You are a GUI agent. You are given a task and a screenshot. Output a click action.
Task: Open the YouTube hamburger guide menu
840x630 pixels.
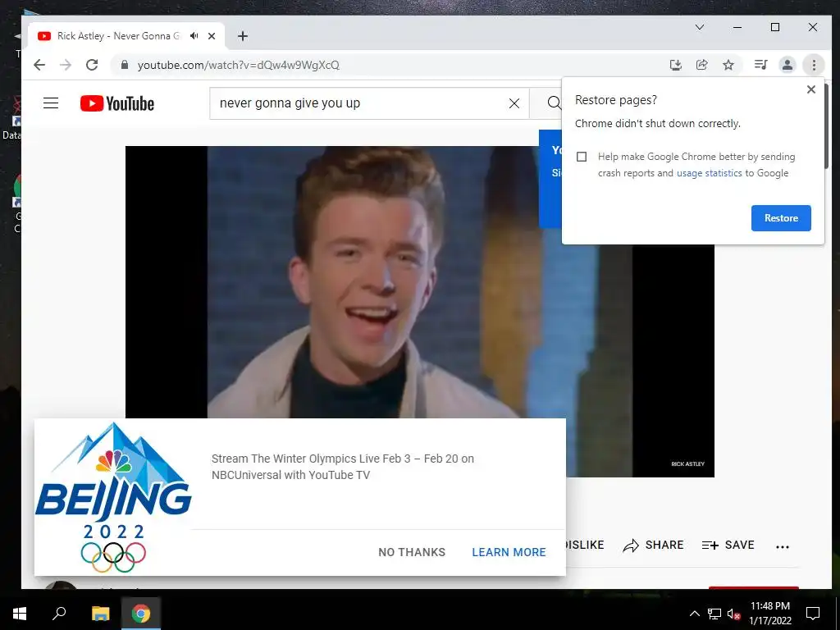click(51, 103)
